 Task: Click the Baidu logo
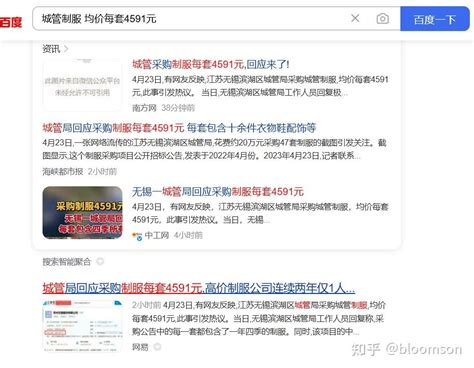11,22
